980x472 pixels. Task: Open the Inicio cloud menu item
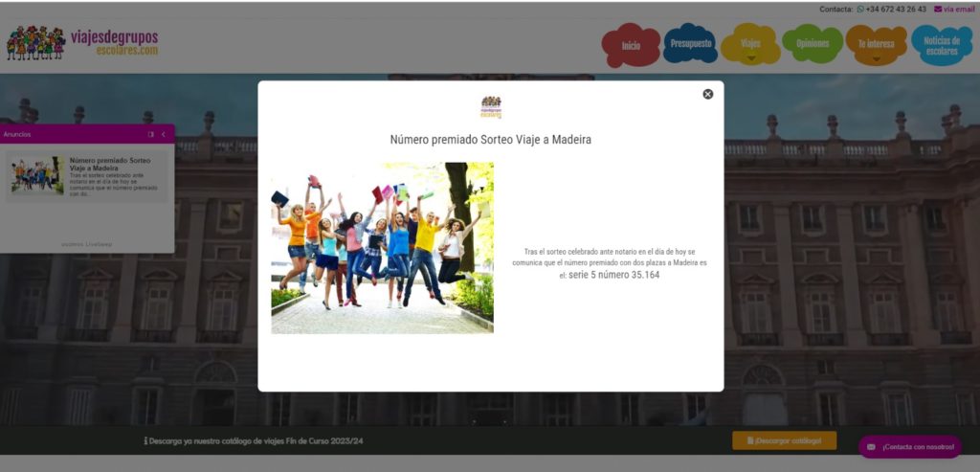(631, 46)
